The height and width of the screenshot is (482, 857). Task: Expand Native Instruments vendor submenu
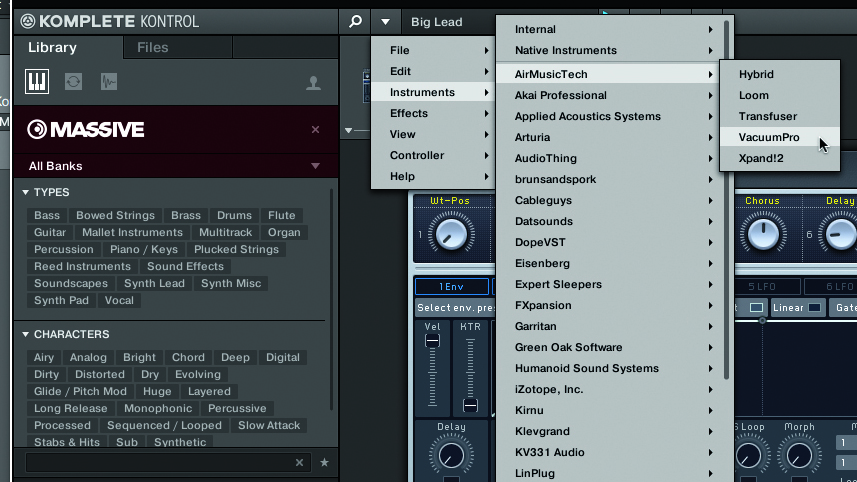pyautogui.click(x=611, y=50)
